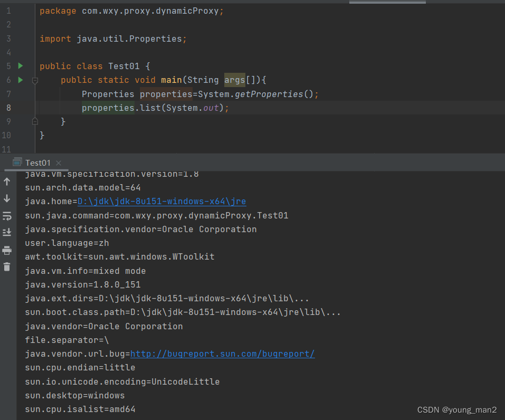The width and height of the screenshot is (505, 420).
Task: Click the Test01 class name in the editor
Action: (123, 66)
